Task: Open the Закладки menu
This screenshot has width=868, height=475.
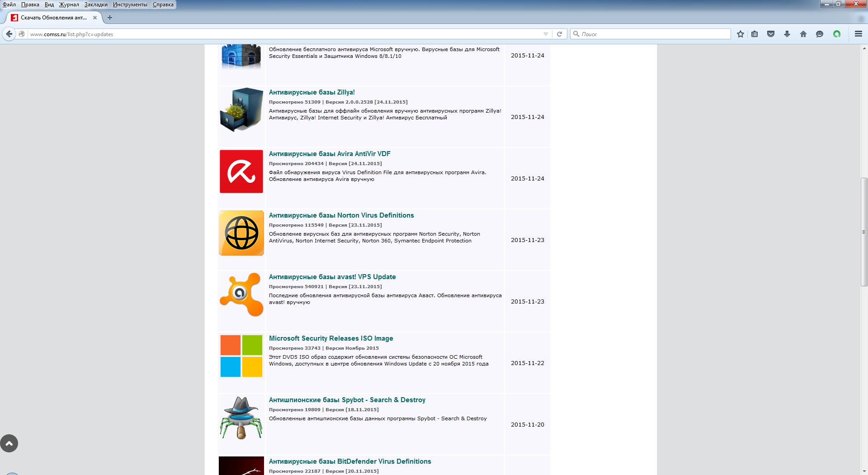Action: coord(96,5)
